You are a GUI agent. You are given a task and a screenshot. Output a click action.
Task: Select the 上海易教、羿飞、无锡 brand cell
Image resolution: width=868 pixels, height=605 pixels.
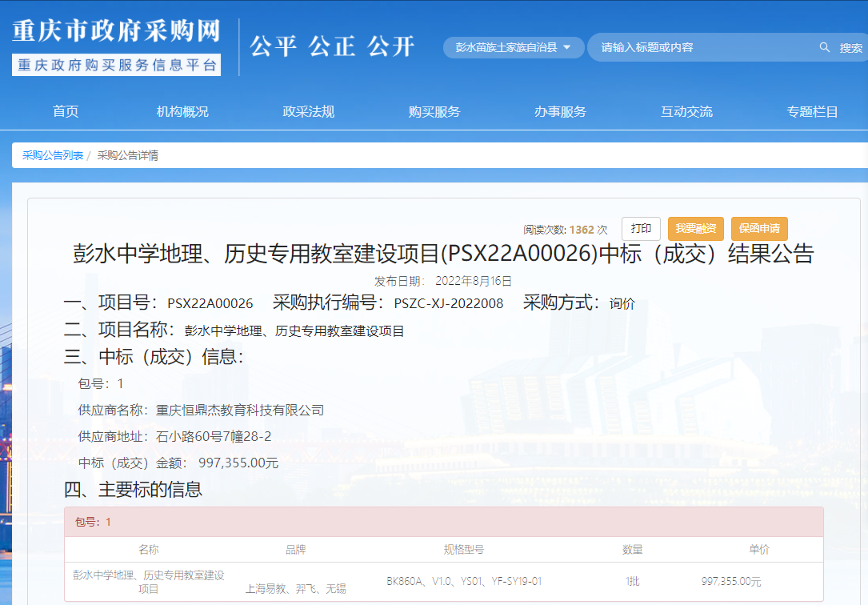pyautogui.click(x=295, y=588)
